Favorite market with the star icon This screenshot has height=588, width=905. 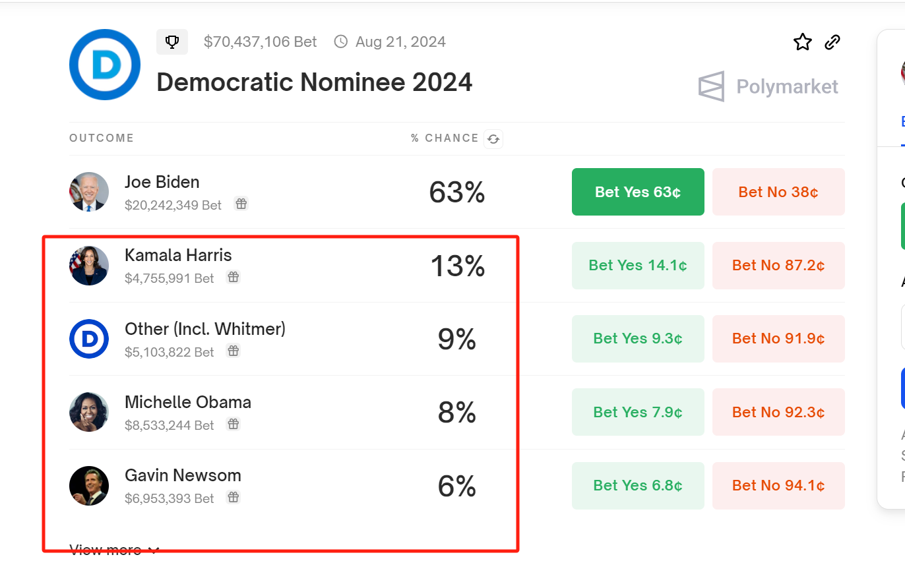(802, 43)
